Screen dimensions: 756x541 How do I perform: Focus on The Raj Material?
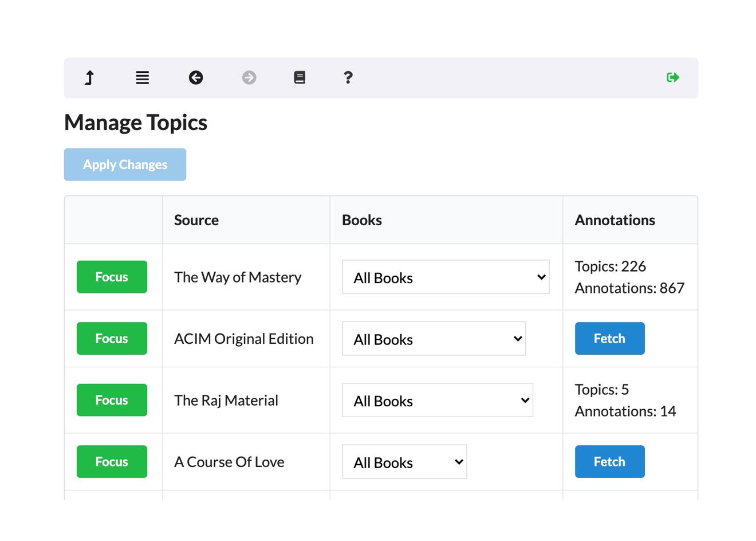tap(112, 400)
